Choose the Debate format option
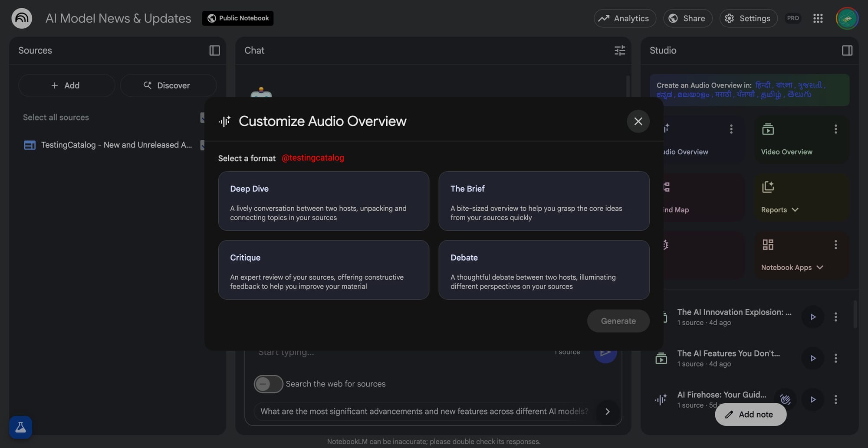Image resolution: width=868 pixels, height=448 pixels. coord(543,270)
